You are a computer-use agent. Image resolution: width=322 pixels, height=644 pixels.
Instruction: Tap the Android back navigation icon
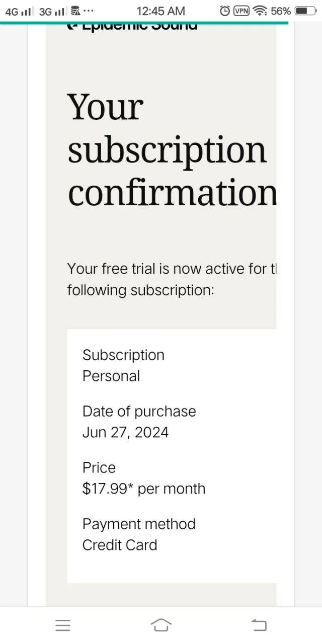(259, 625)
